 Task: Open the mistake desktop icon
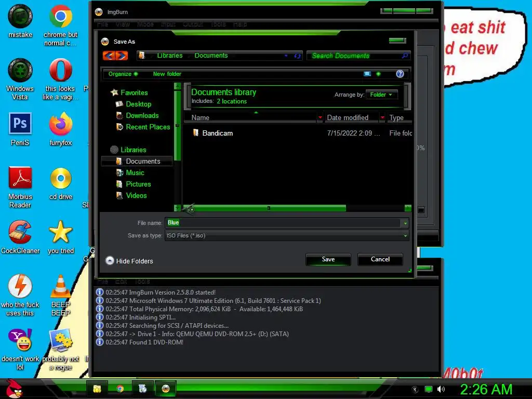20,21
